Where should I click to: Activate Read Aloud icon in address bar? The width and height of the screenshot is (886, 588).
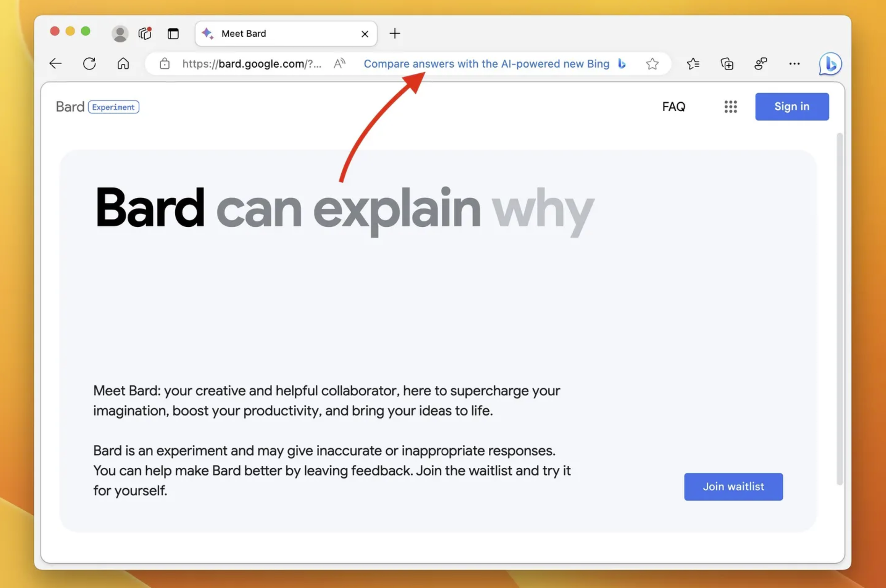pyautogui.click(x=339, y=63)
